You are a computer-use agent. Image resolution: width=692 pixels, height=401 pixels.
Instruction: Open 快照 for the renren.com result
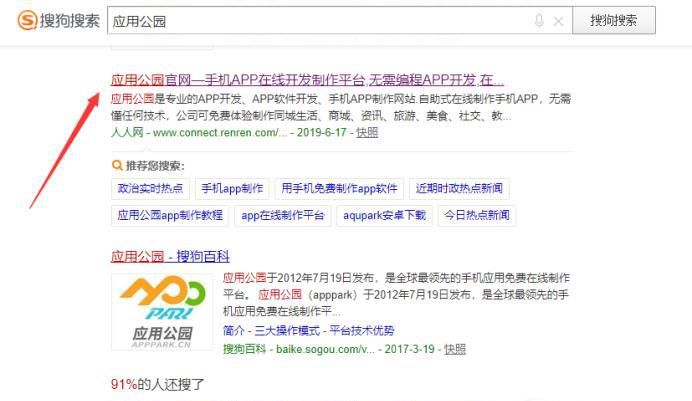coord(367,132)
